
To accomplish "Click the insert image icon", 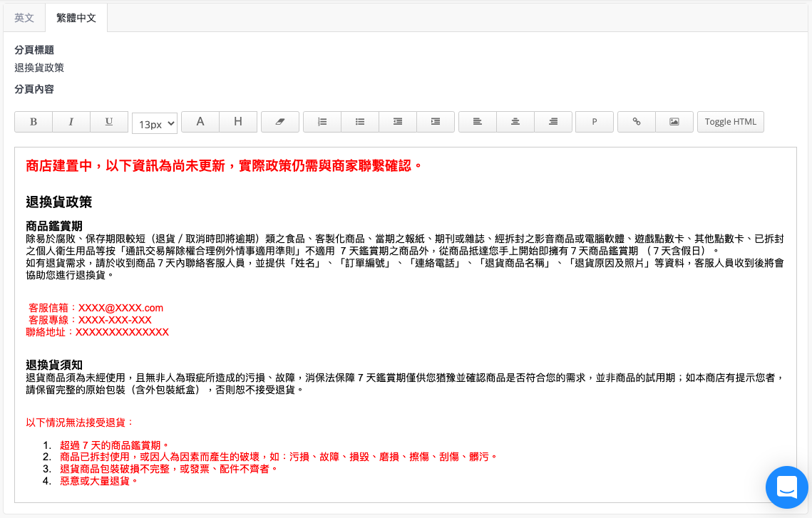I will pyautogui.click(x=674, y=122).
